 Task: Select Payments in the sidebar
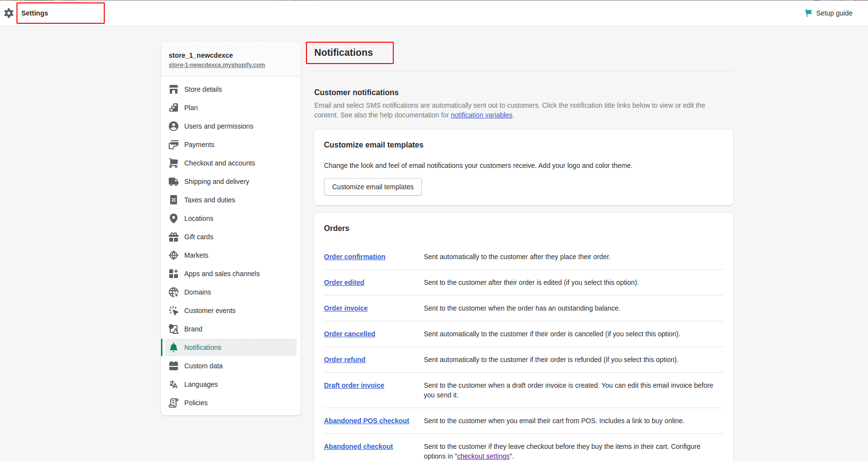pyautogui.click(x=231, y=145)
